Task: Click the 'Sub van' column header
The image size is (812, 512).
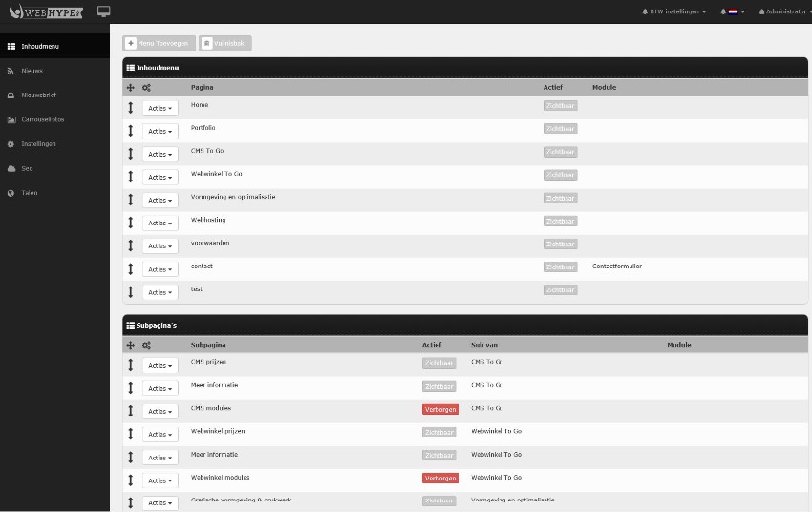Action: point(484,345)
